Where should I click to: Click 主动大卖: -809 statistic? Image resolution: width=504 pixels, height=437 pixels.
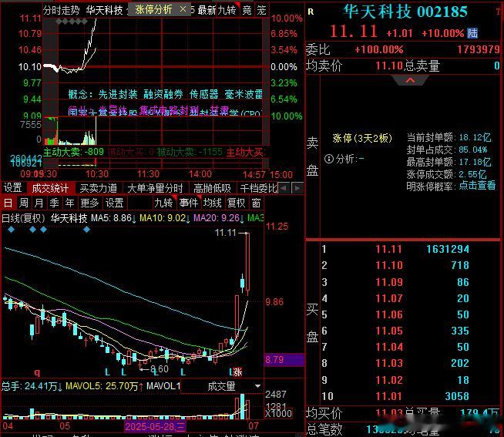click(74, 152)
